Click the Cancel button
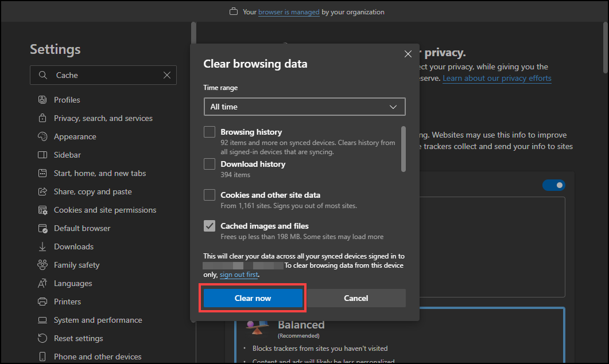The height and width of the screenshot is (364, 609). pyautogui.click(x=356, y=298)
